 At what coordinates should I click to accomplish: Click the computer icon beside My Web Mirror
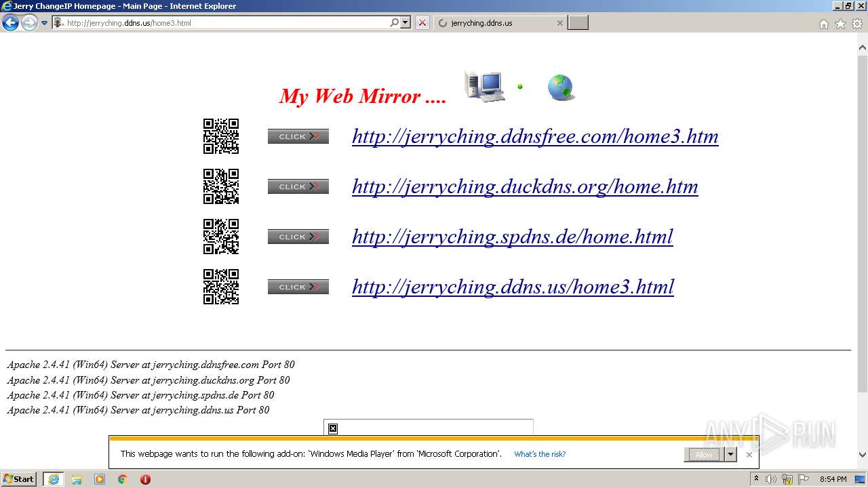point(484,86)
